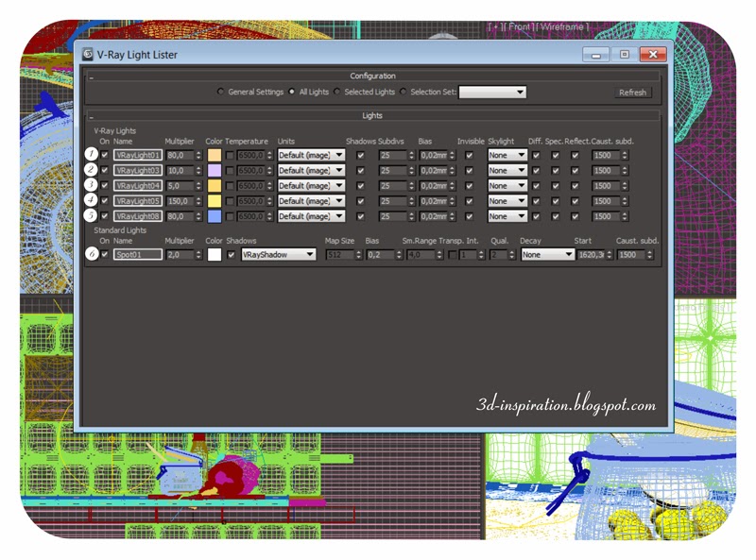This screenshot has height=560, width=756.
Task: Click Spot01 Map Size spinner arrows
Action: coord(358,254)
